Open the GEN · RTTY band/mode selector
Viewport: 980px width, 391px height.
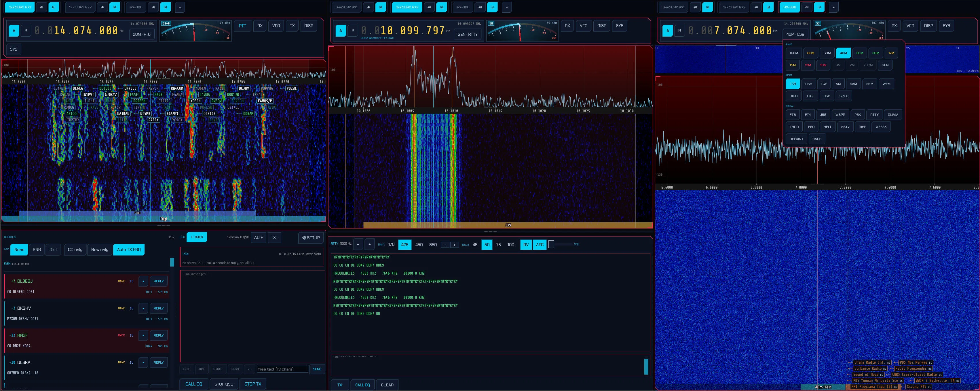tap(468, 34)
